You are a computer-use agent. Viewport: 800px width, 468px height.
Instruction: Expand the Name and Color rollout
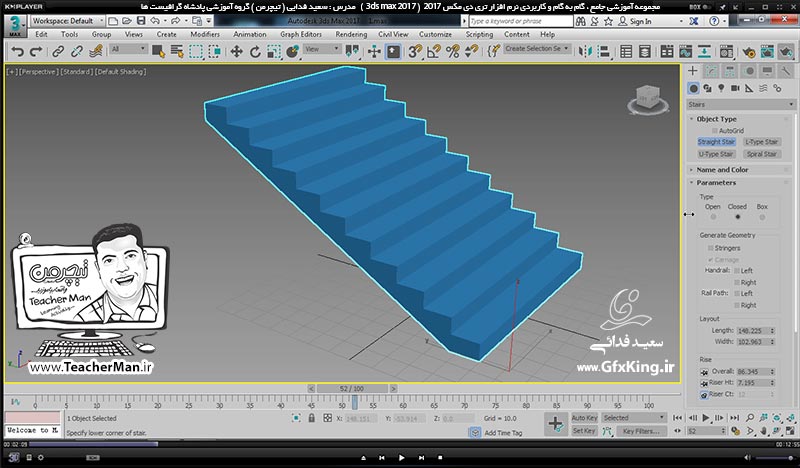click(x=722, y=170)
